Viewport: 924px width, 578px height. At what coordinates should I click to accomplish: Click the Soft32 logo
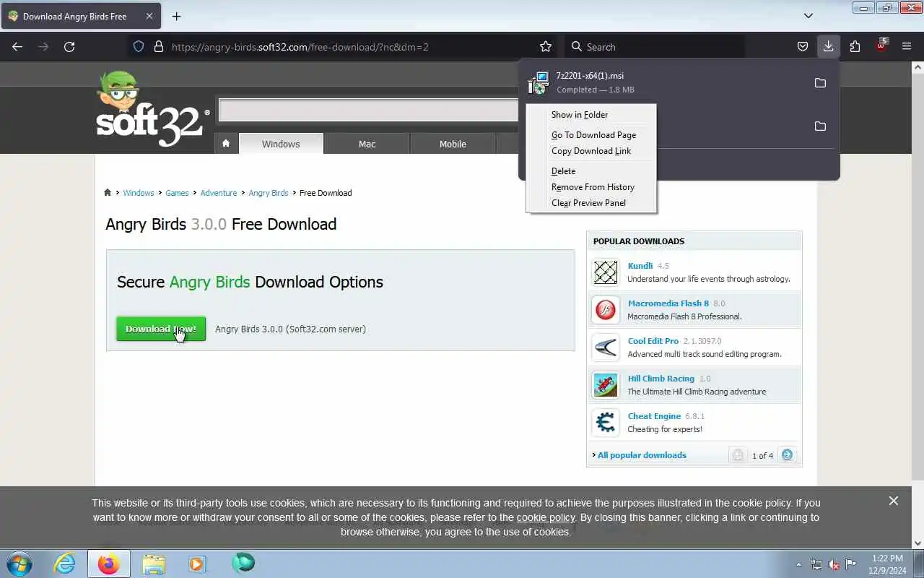[152, 108]
